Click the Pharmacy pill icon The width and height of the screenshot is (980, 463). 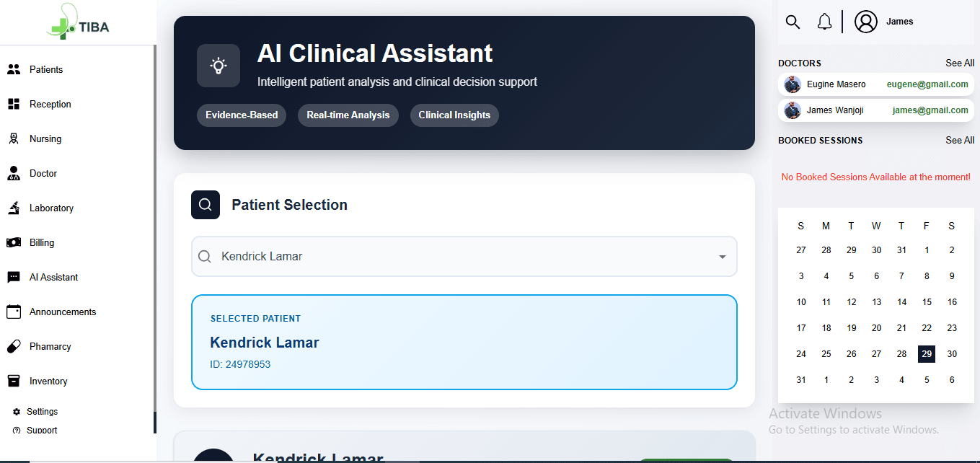click(x=14, y=347)
